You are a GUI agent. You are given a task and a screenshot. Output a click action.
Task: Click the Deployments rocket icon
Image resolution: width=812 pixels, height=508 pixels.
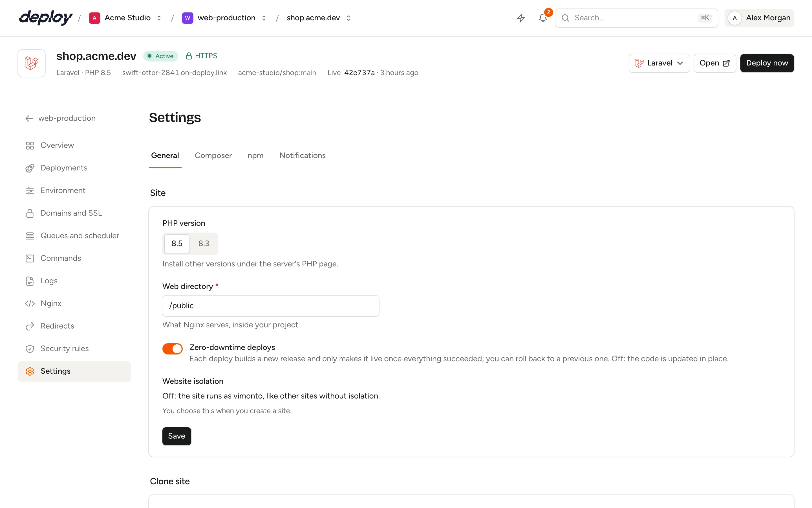(x=30, y=168)
